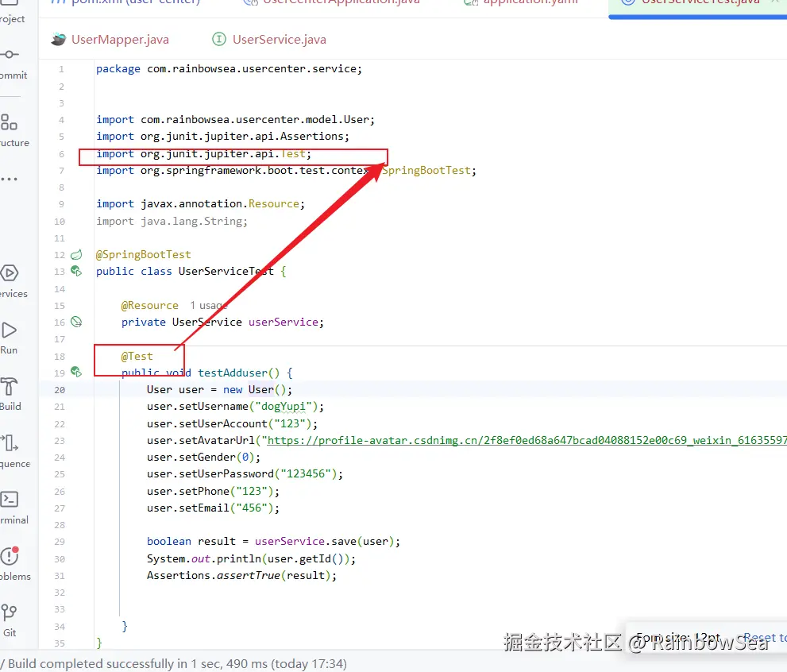Viewport: 787px width, 672px height.
Task: Open the Terminal tool window
Action: click(x=10, y=507)
